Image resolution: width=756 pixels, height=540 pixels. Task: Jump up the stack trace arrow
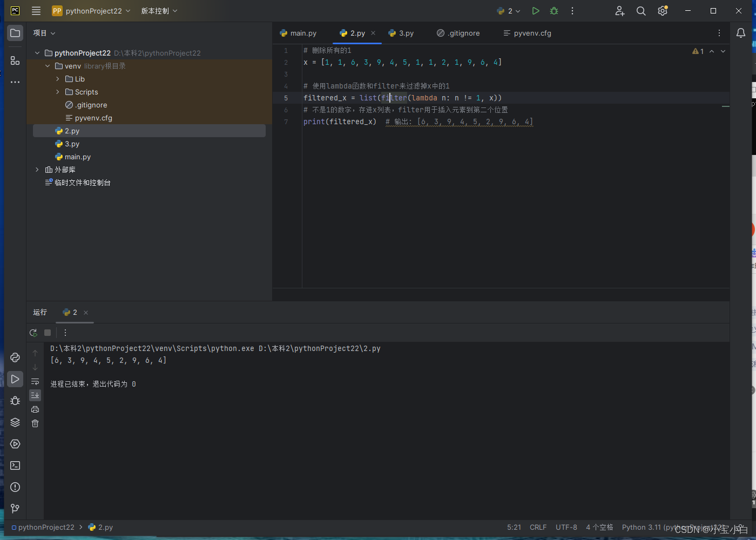tap(35, 353)
